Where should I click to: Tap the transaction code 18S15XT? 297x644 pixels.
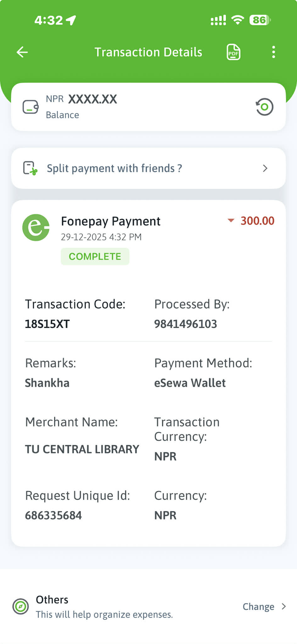click(47, 324)
